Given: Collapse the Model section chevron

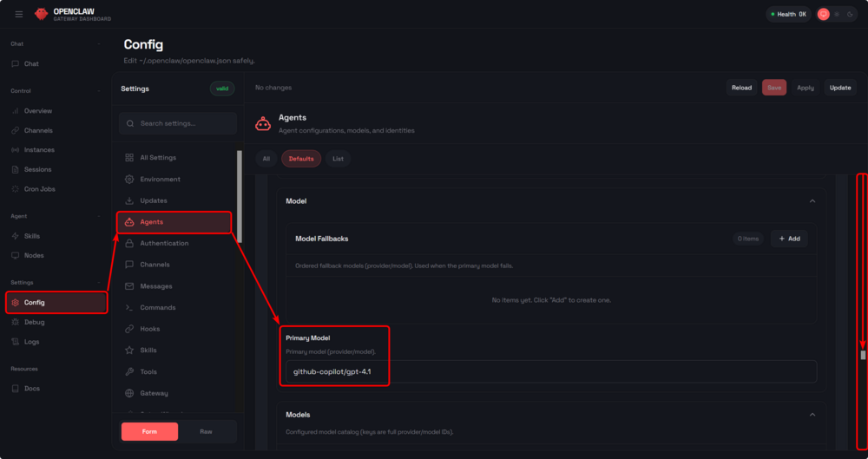Looking at the screenshot, I should point(812,201).
